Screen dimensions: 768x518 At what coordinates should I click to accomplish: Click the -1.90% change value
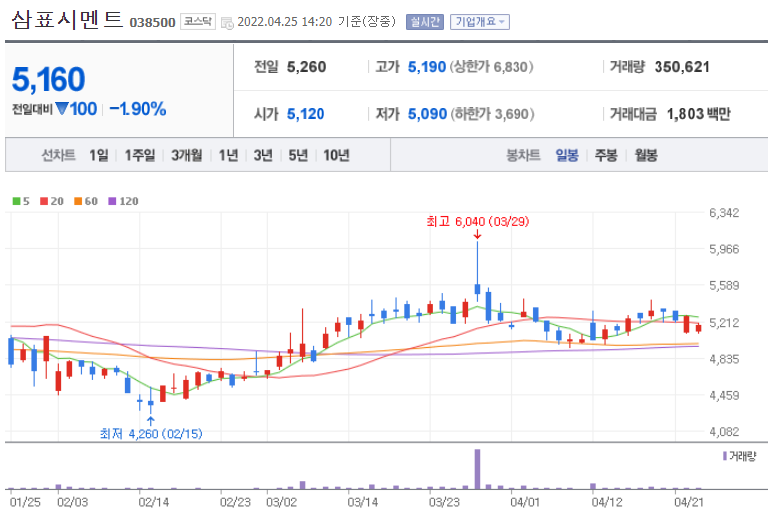[138, 109]
